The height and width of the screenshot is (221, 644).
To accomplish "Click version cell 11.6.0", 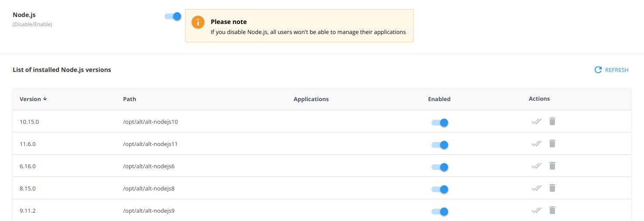I will pos(28,144).
